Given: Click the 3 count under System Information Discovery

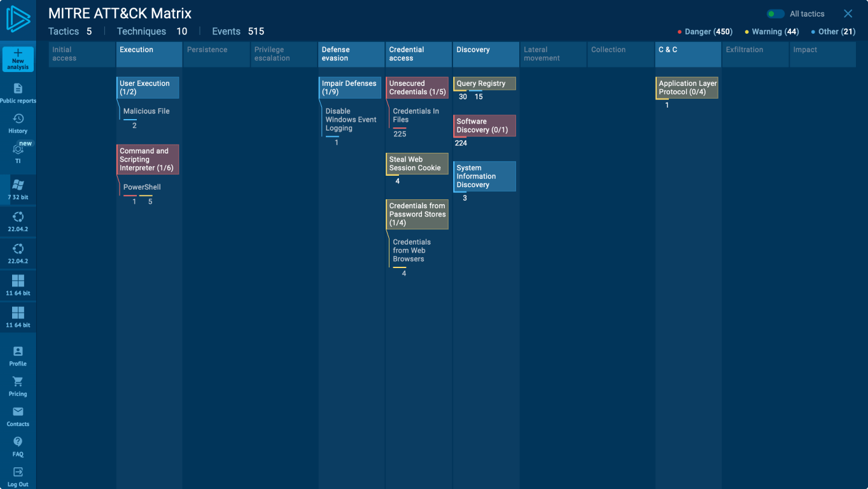Looking at the screenshot, I should pyautogui.click(x=465, y=198).
